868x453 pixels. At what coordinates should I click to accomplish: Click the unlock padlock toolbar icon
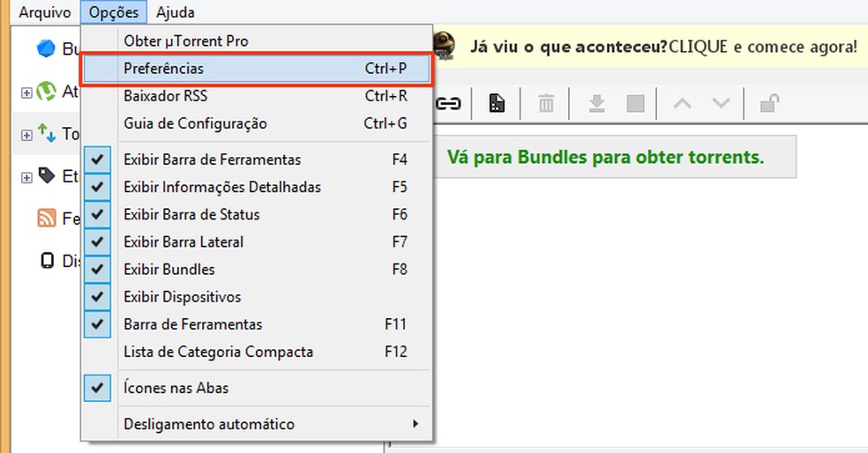pos(769,103)
